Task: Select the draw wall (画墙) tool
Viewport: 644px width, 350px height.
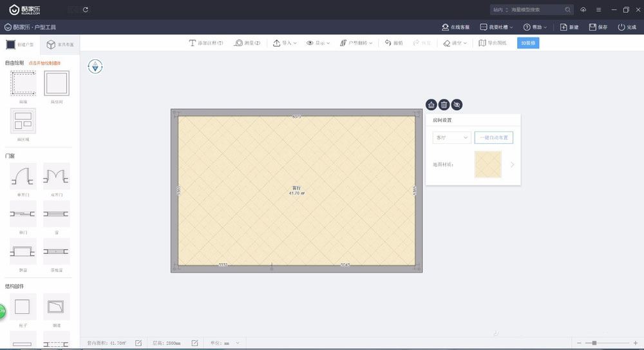Action: click(23, 84)
